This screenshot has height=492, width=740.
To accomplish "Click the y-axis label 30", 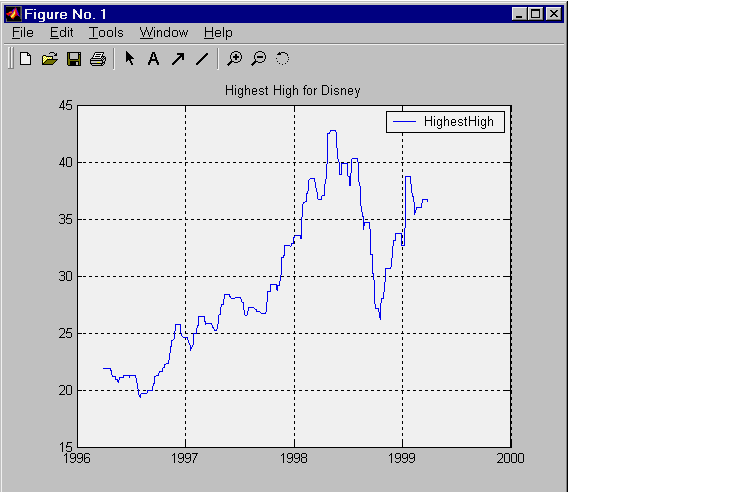I will [x=66, y=276].
